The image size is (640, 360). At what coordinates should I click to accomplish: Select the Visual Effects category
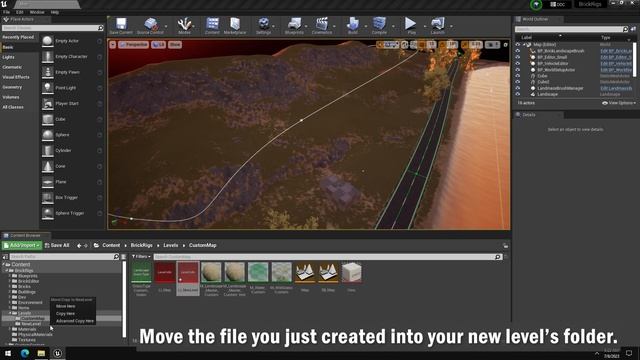tap(16, 77)
